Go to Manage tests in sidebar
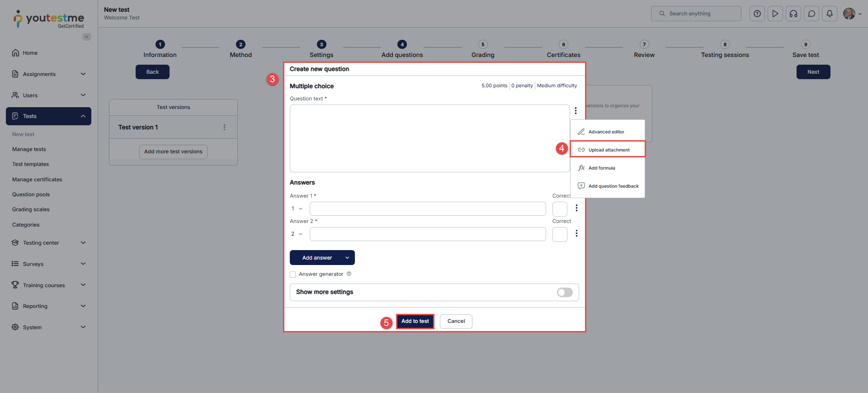 click(x=29, y=149)
